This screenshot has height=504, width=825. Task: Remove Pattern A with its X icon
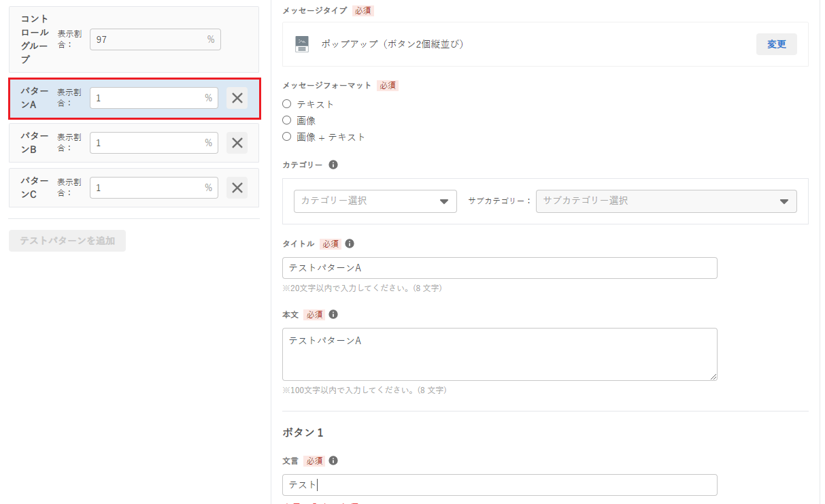(237, 98)
